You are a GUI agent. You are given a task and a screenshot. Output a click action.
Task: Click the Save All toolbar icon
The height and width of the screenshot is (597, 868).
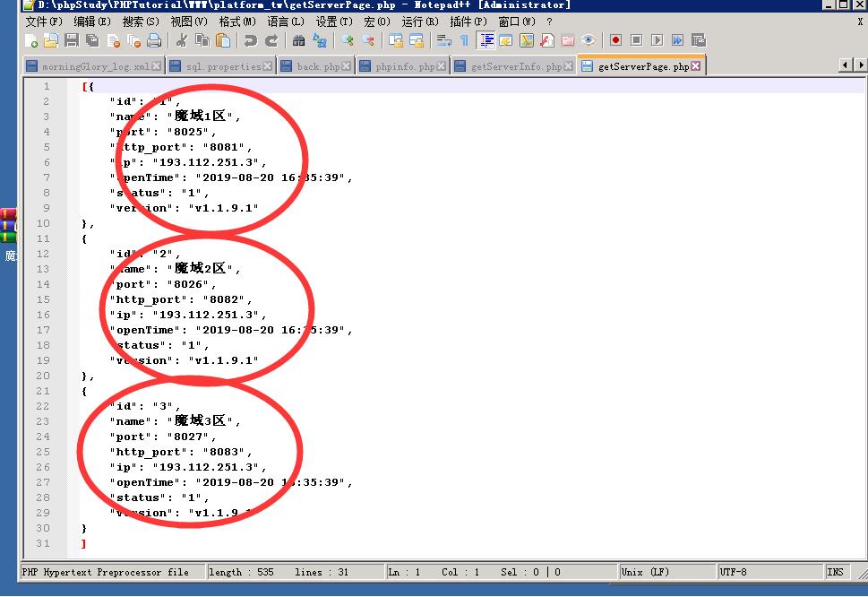92,40
